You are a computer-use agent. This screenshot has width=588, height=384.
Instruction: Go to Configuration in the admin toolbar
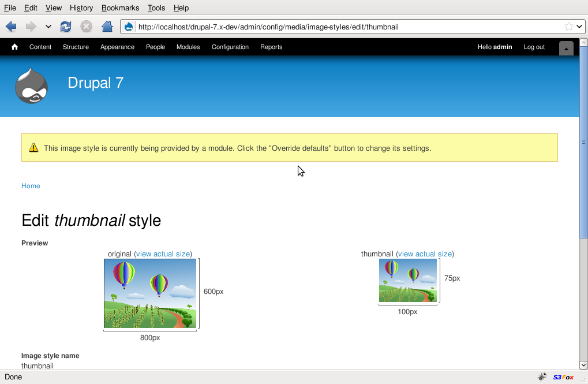(x=230, y=47)
